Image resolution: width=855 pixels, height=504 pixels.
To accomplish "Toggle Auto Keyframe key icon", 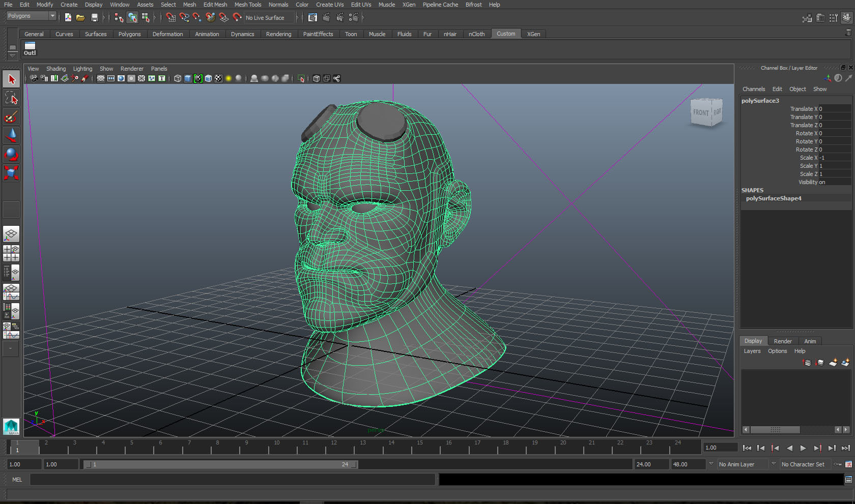I will click(837, 464).
